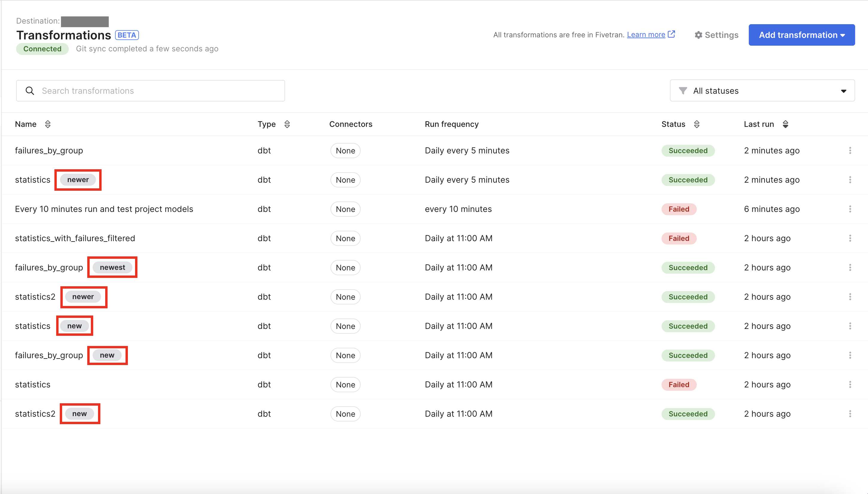Click the Git sync Connected status icon

[42, 49]
